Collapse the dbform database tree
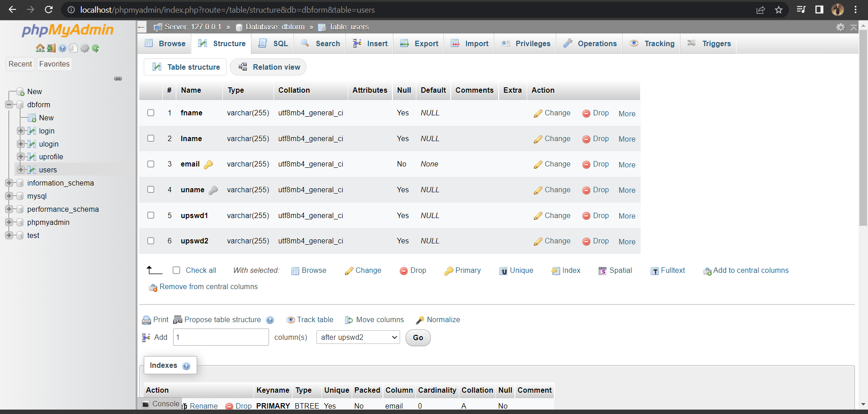868x414 pixels. pyautogui.click(x=9, y=105)
